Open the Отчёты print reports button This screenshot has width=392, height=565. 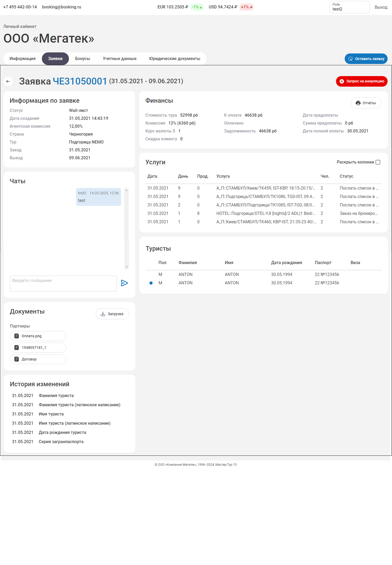(366, 103)
